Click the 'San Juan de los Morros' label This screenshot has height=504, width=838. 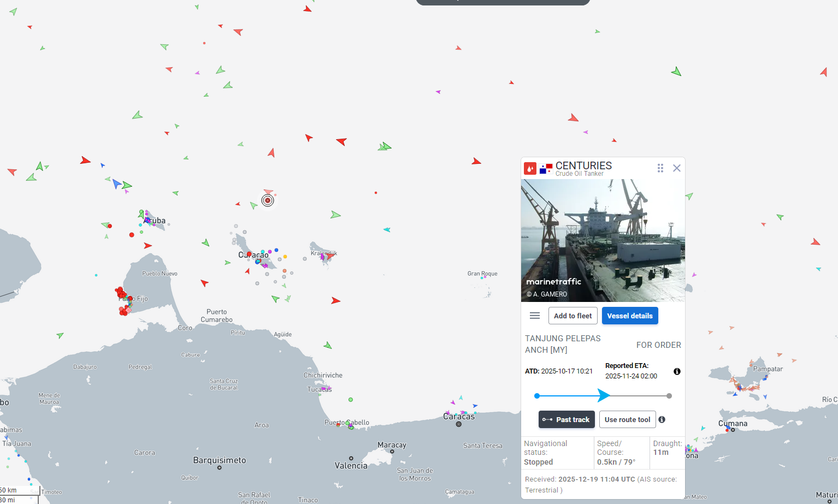point(415,475)
